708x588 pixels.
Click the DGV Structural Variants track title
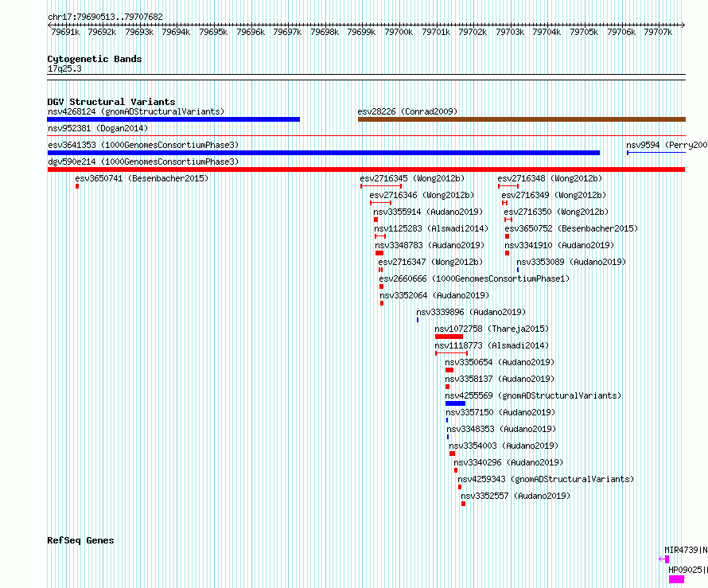tap(111, 102)
